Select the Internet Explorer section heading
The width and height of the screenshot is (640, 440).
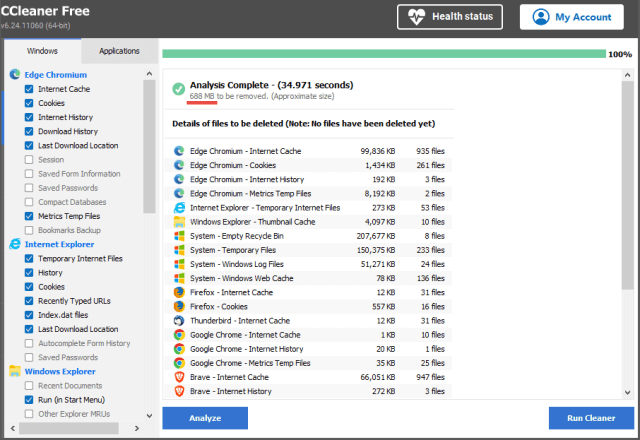tap(60, 244)
